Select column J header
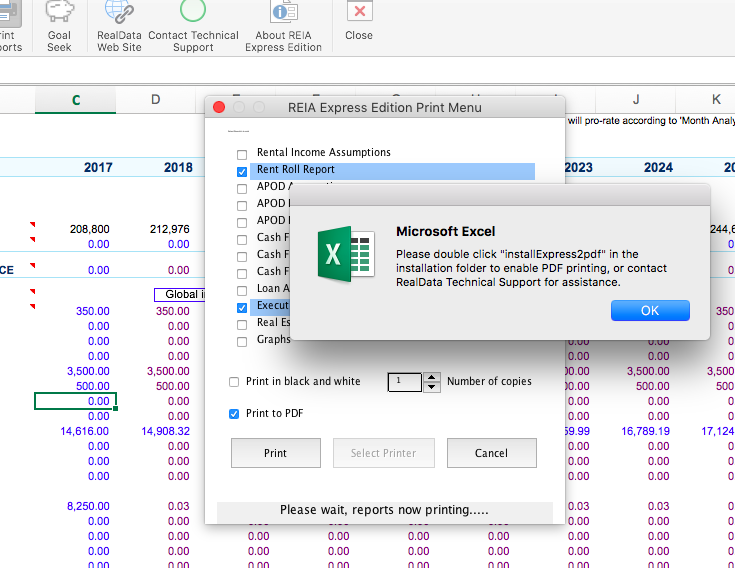The height and width of the screenshot is (568, 735). coord(636,100)
